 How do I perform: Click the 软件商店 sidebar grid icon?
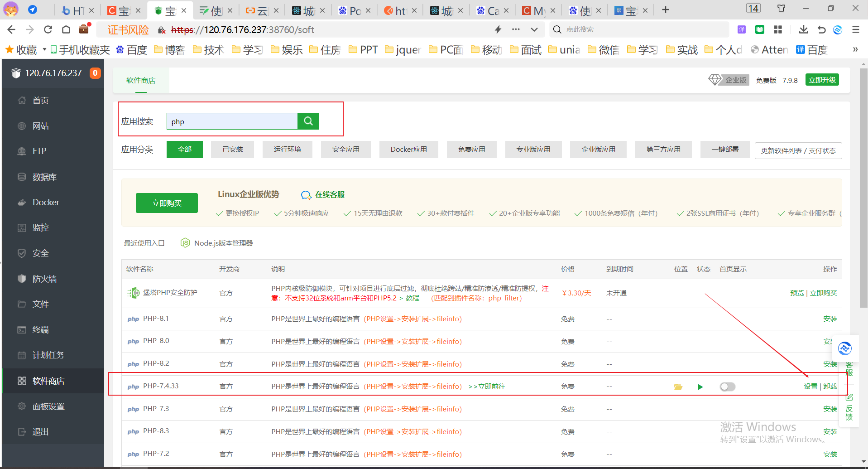point(22,381)
